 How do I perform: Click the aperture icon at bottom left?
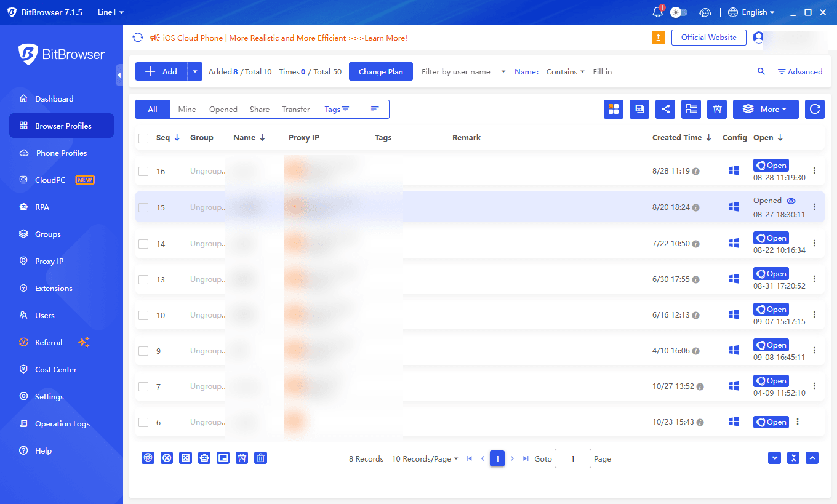click(x=148, y=458)
